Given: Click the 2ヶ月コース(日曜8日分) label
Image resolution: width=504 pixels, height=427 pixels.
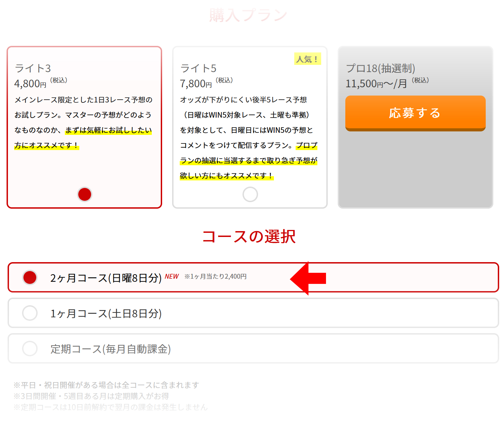Looking at the screenshot, I should click(106, 278).
